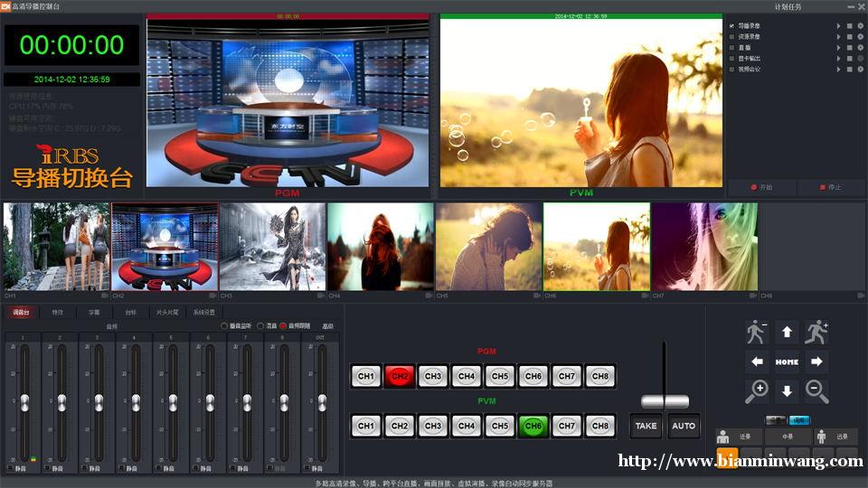Start the 视频会议 task via its play icon
868x488 pixels.
[x=839, y=70]
